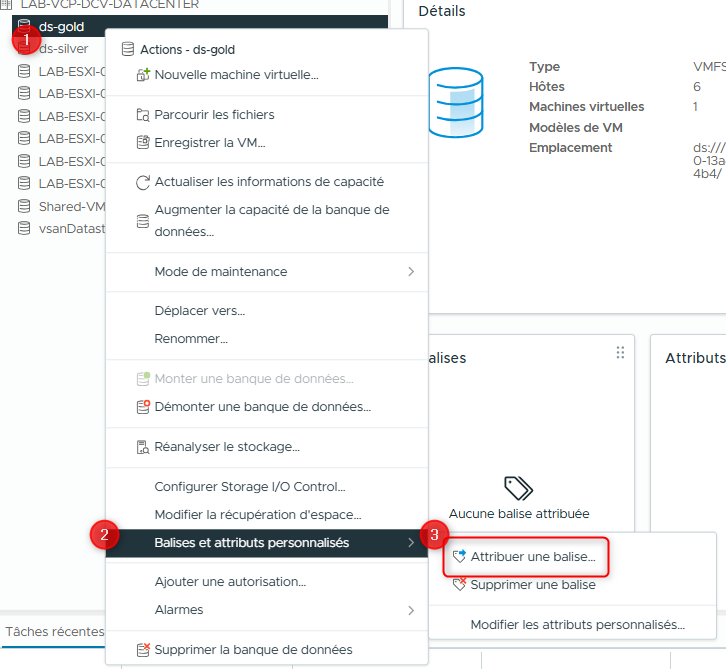
Task: Select Actualiser les informations de capacité
Action: (x=269, y=182)
